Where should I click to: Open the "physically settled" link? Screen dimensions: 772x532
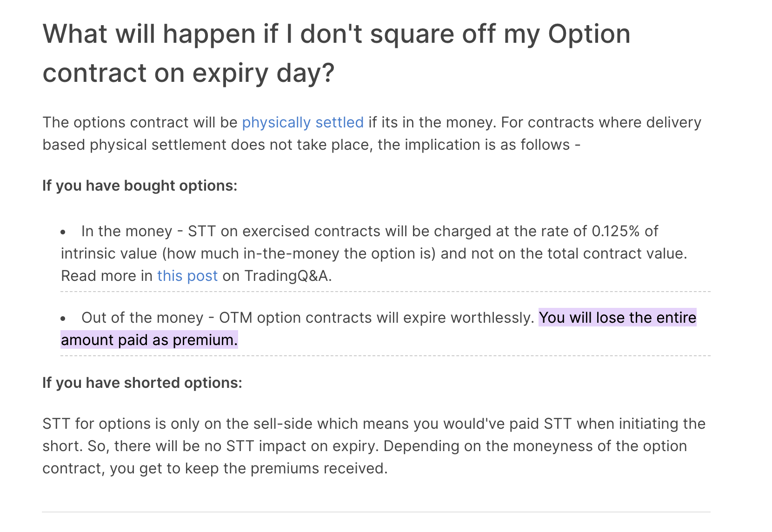(303, 122)
